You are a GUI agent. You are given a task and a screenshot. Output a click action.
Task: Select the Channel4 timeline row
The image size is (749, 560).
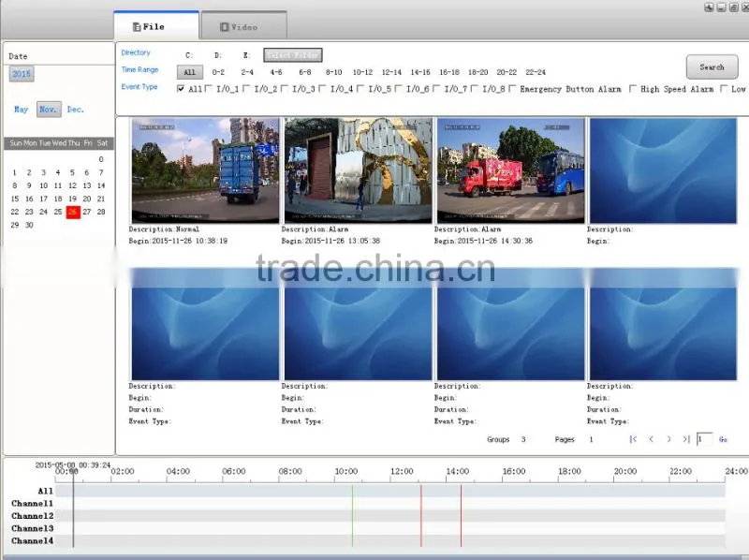pos(390,540)
